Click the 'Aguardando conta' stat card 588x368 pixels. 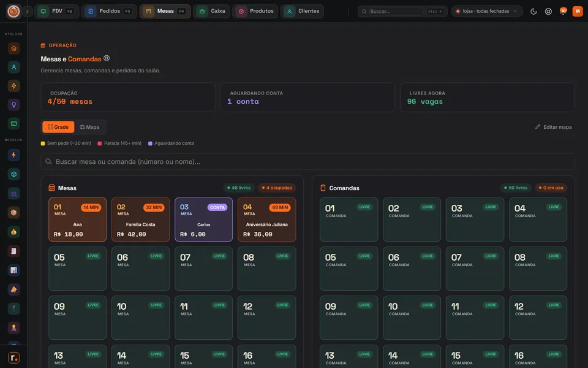point(307,98)
